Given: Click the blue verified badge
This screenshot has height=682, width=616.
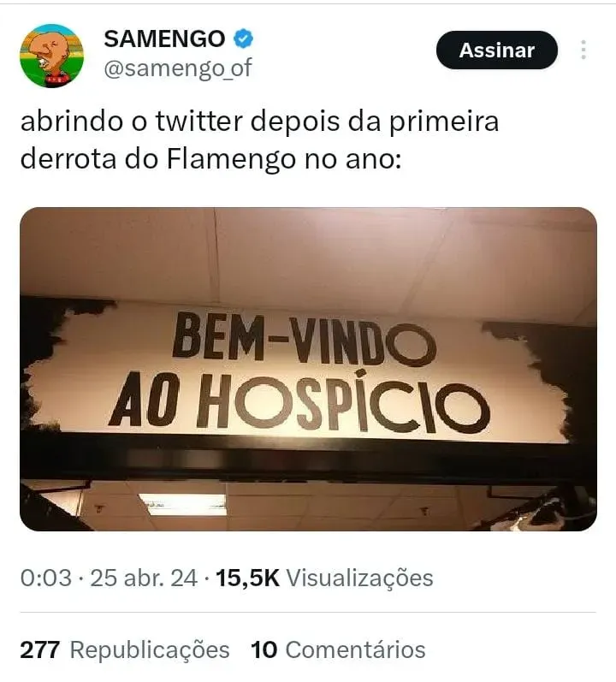Looking at the screenshot, I should click(x=244, y=39).
